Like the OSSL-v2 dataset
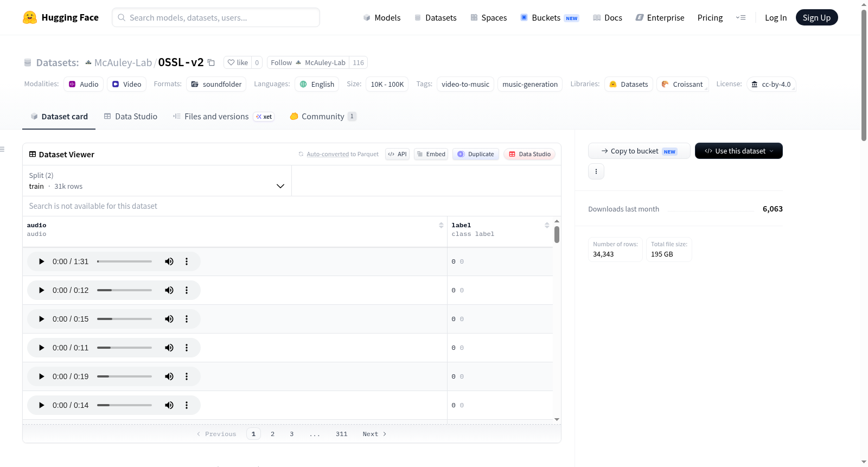 [x=238, y=62]
